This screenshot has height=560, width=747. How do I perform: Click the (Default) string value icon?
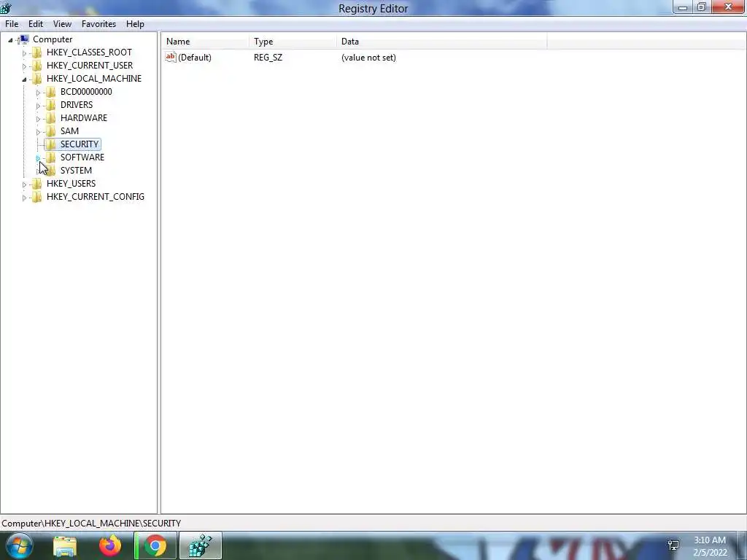pos(171,57)
